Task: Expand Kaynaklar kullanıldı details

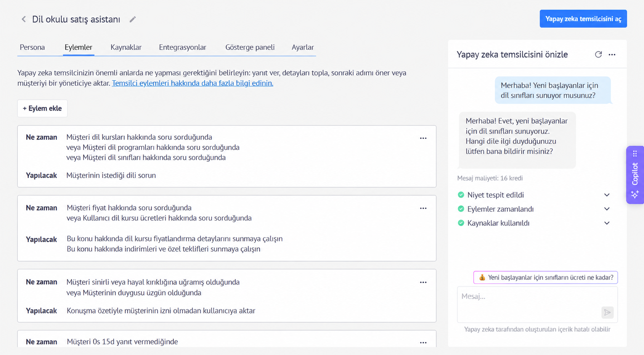Action: point(607,223)
